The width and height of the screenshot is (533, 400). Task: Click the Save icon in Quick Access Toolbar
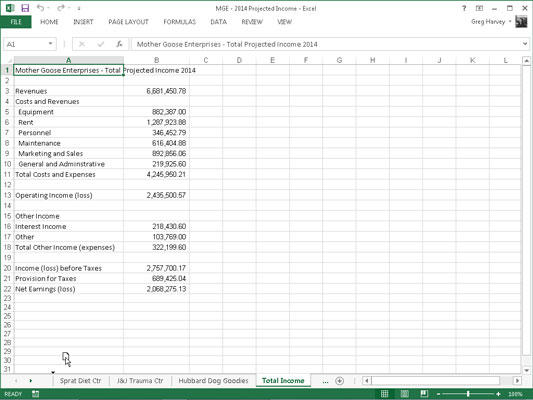[x=25, y=8]
